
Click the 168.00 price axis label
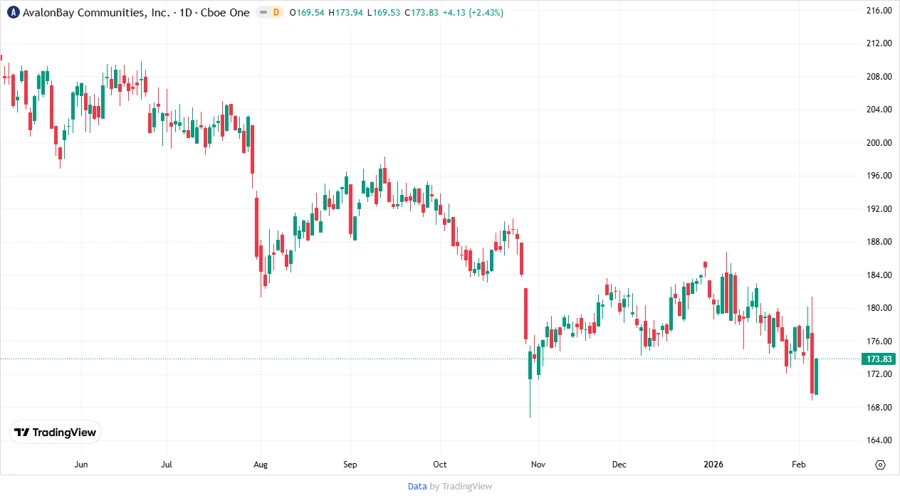(x=879, y=407)
